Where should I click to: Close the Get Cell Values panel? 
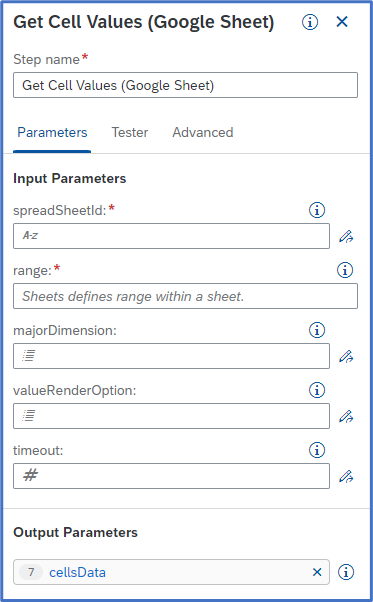click(x=342, y=22)
